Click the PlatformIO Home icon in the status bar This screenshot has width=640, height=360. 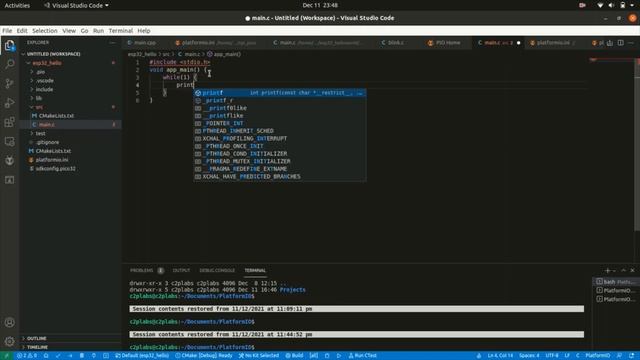pos(46,356)
